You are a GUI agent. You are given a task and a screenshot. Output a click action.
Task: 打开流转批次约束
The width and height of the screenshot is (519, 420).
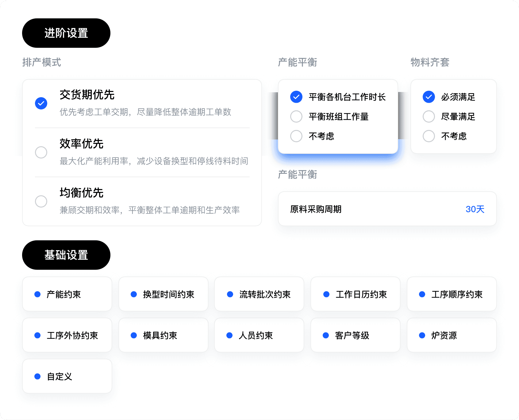point(259,294)
